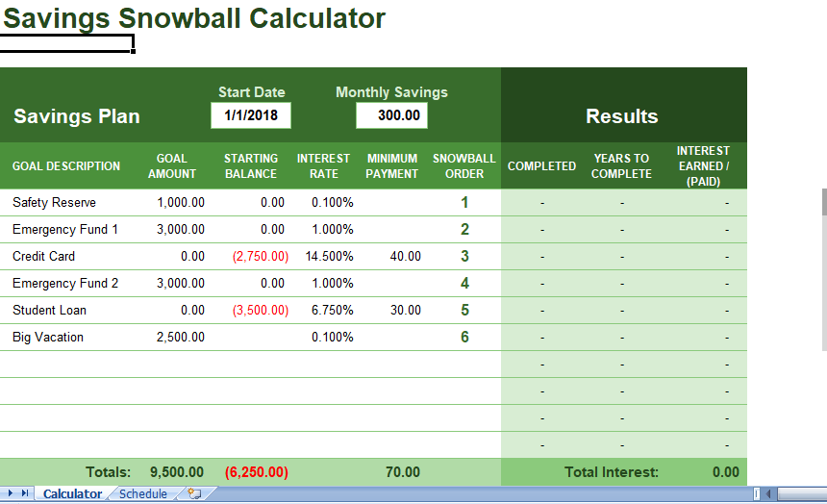Click Credit Card interest rate 14.500%

click(329, 257)
